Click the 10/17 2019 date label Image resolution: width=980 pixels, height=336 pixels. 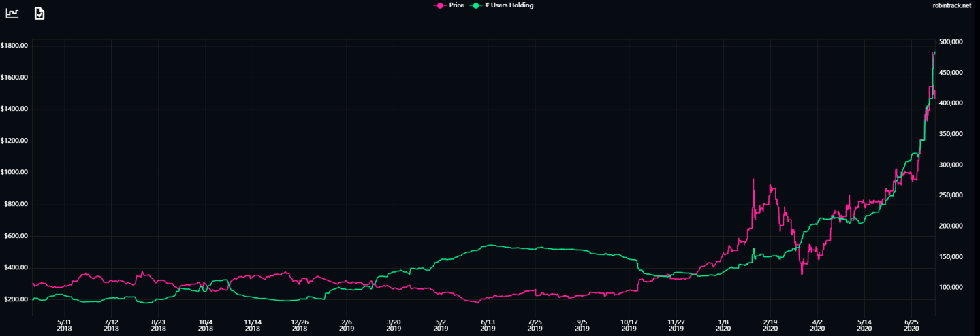pyautogui.click(x=629, y=325)
